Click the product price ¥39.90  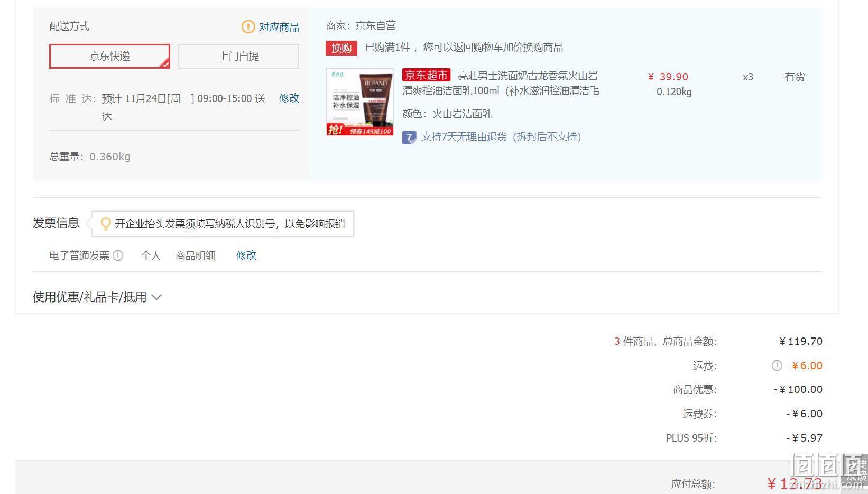click(x=668, y=77)
